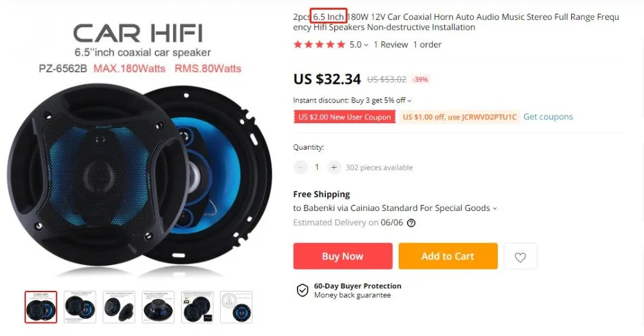Select the first CAR HIFI thumbnail
644x336 pixels.
(41, 307)
